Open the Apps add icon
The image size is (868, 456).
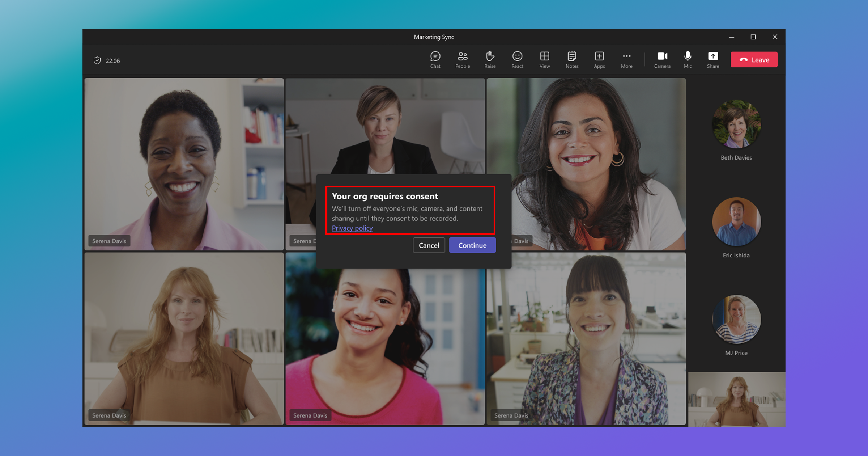(x=599, y=57)
